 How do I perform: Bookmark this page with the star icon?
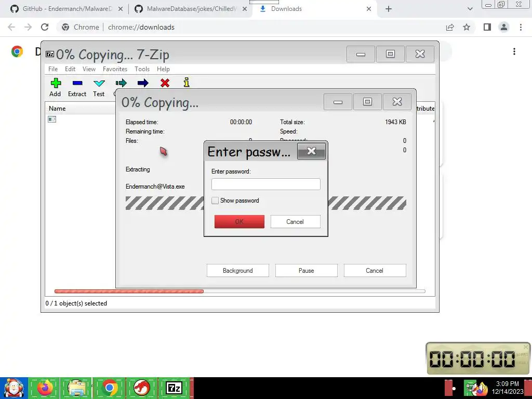point(467,27)
